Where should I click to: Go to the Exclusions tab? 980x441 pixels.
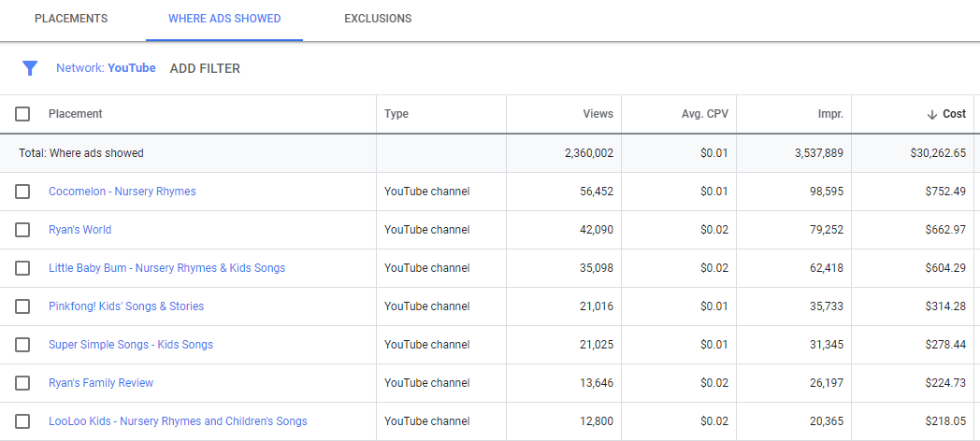(378, 19)
